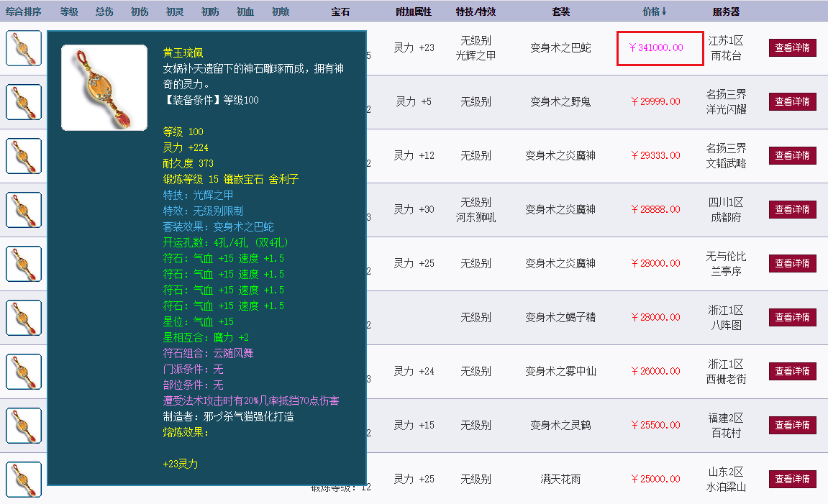Click 查看详情 on the 山东2区水泊梁山 row
Screen dimensions: 828x504
792,478
